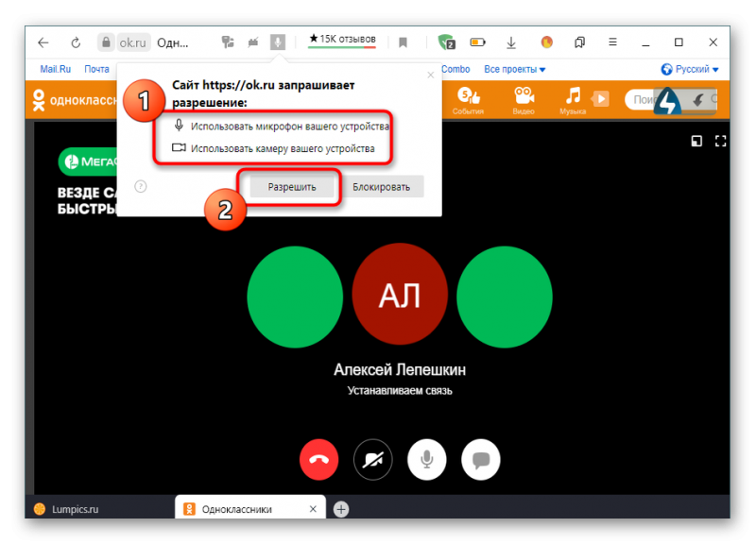Open the 15K отзывов site rating
Viewport: 756px width, 544px height.
point(342,40)
